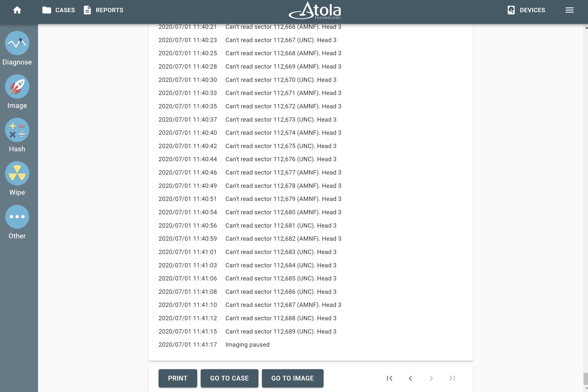Open the DEVICES menu label
This screenshot has height=392, width=588.
click(532, 10)
